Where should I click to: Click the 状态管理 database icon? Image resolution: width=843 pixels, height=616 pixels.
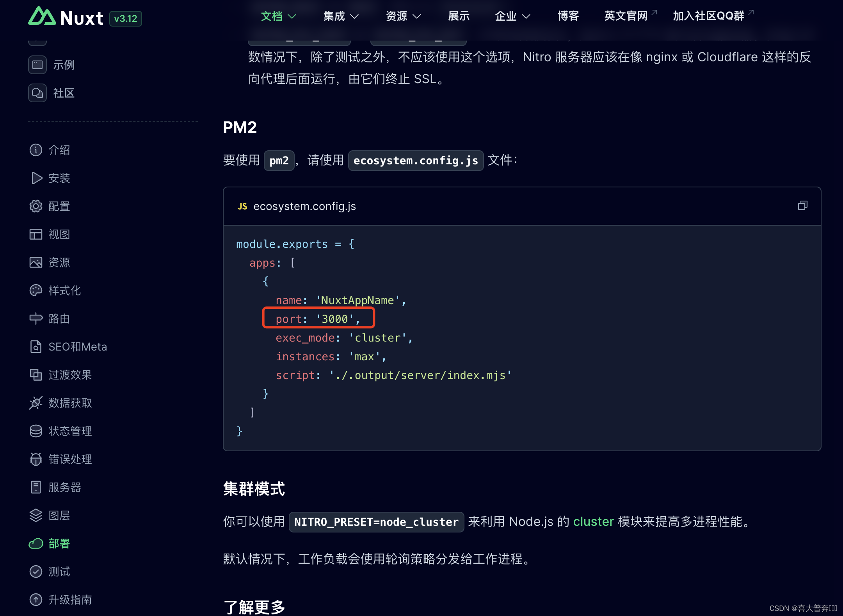click(36, 431)
